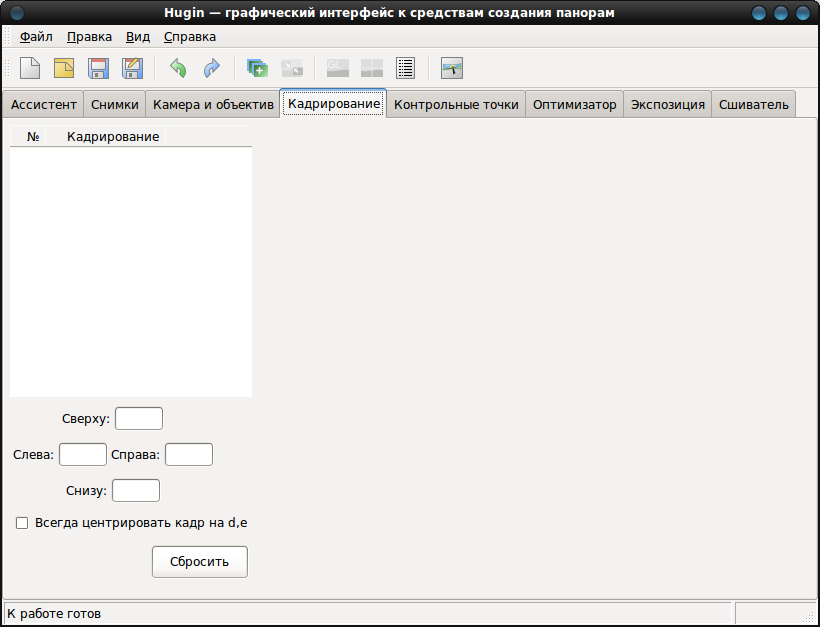Show the control point table list icon
820x627 pixels.
tap(406, 68)
